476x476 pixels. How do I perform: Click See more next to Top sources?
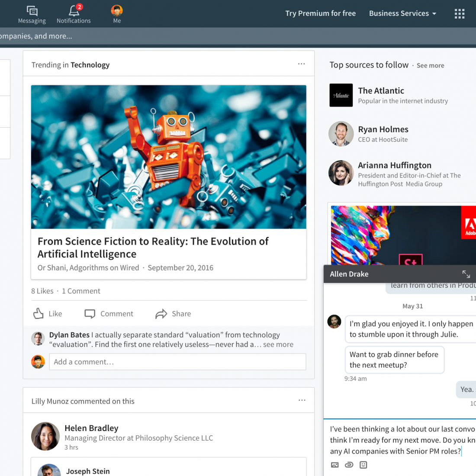click(x=430, y=66)
